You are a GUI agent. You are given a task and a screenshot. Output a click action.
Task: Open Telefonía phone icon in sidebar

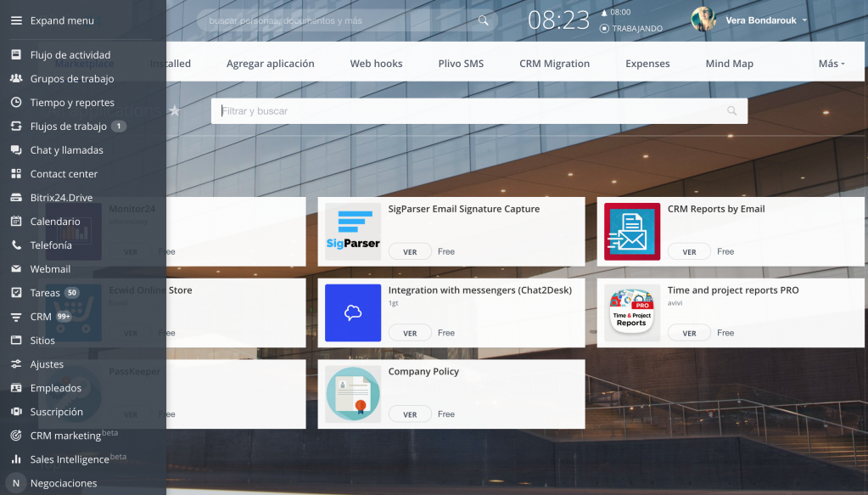pos(15,245)
